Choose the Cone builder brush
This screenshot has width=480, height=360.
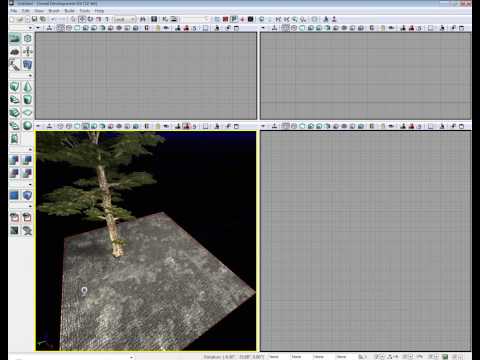[28, 87]
